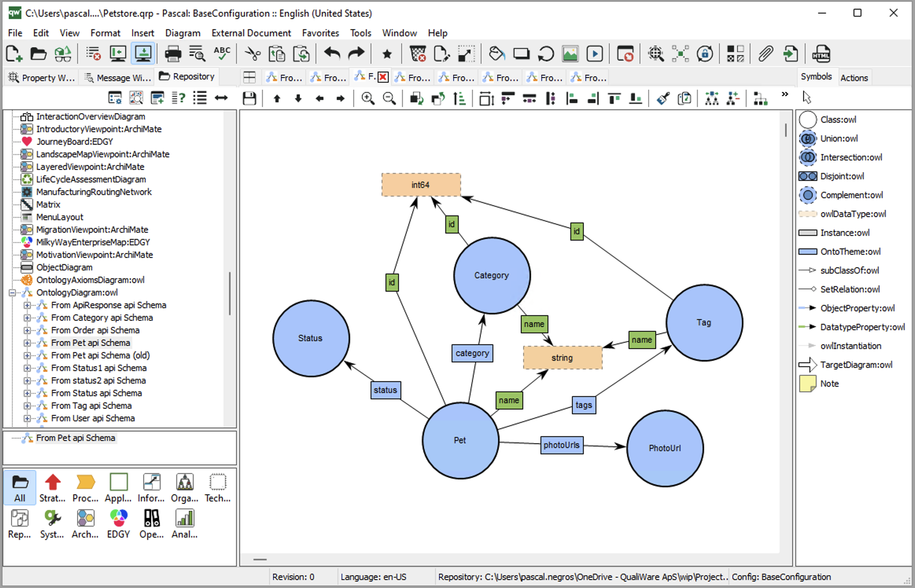Click the Open folder toolbar icon
The height and width of the screenshot is (588, 915).
click(x=38, y=54)
